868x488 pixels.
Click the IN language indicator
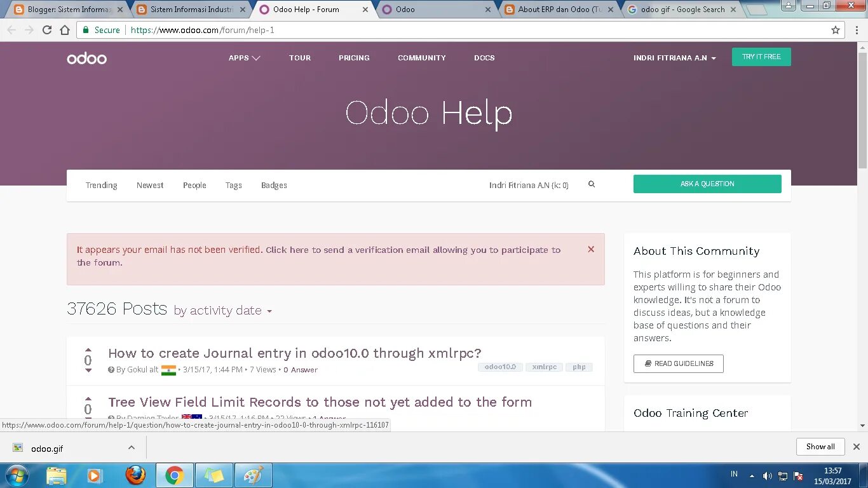[735, 474]
